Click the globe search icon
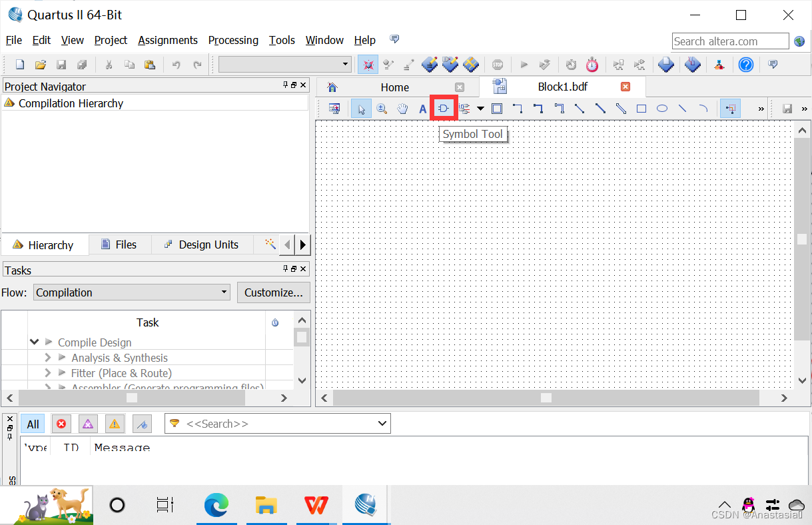Viewport: 812px width, 525px height. coord(799,41)
